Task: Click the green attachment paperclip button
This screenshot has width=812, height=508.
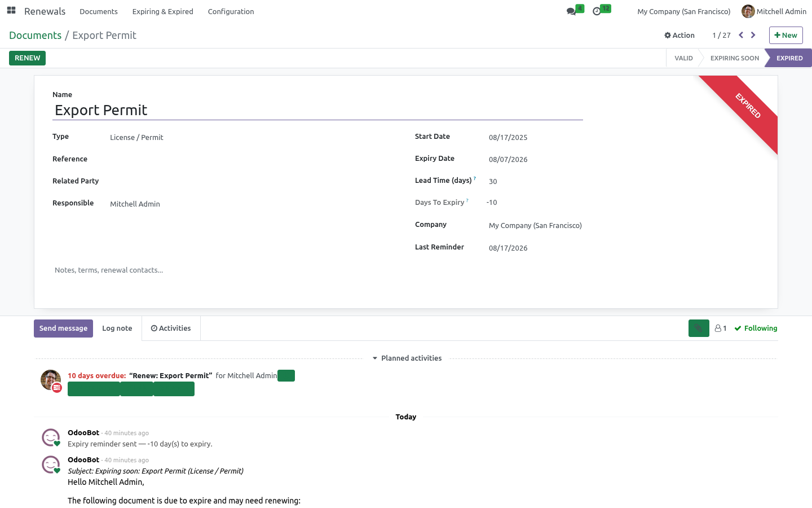Action: pos(699,328)
